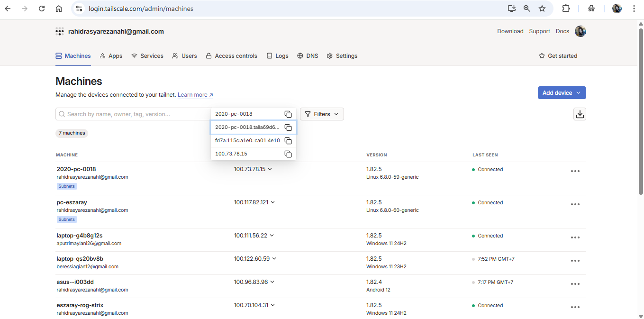Open the asus--i003dd machine details
The width and height of the screenshot is (644, 319).
[75, 282]
